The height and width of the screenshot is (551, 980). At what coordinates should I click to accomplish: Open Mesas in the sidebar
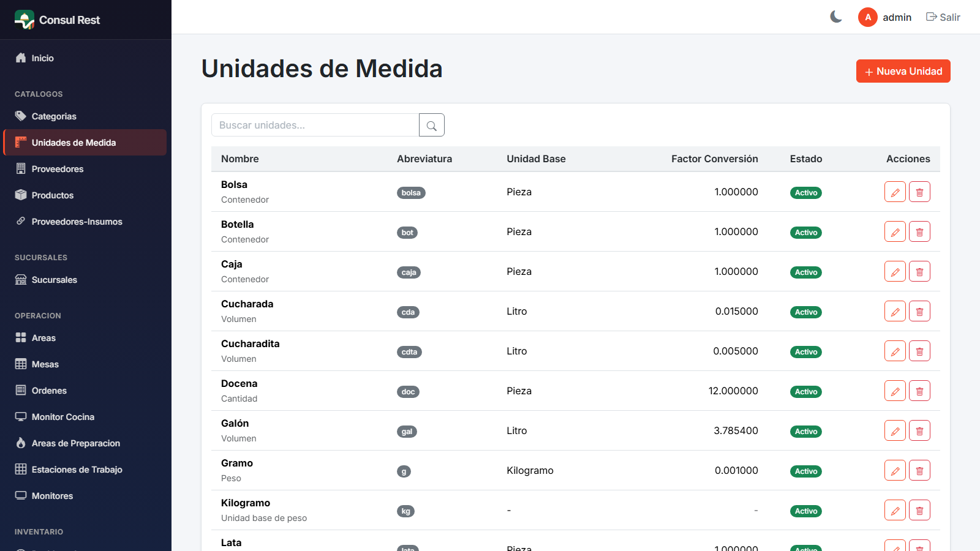pyautogui.click(x=85, y=364)
